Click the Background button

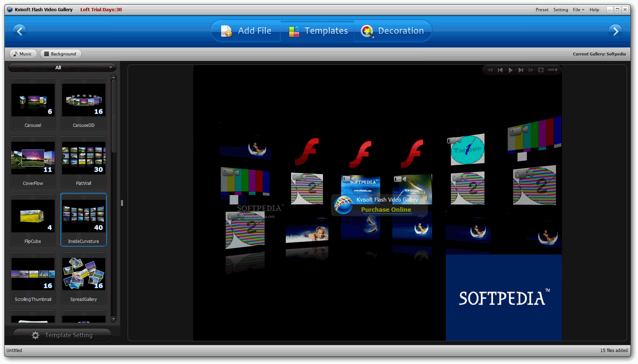pos(61,54)
